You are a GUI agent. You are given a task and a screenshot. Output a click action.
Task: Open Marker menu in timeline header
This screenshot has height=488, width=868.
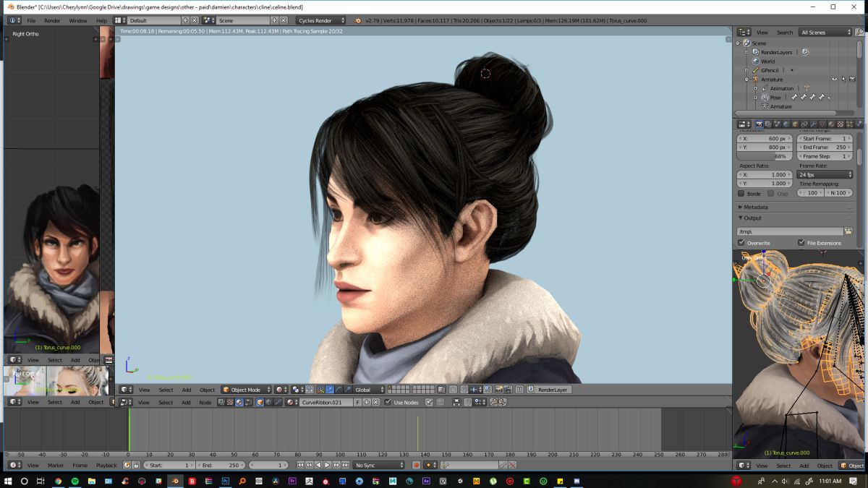click(56, 465)
